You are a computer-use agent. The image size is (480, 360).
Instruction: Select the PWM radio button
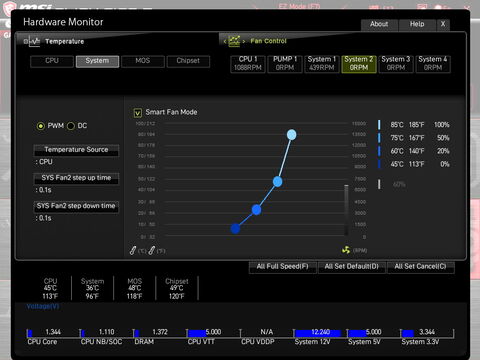coord(41,126)
